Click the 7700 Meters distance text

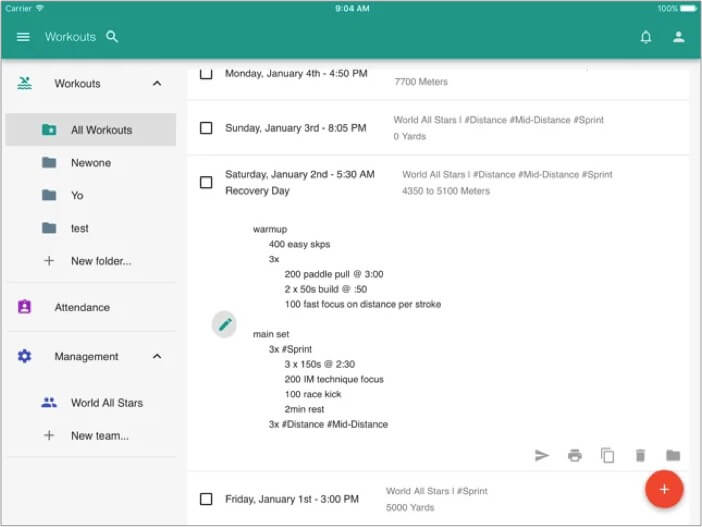pyautogui.click(x=421, y=81)
